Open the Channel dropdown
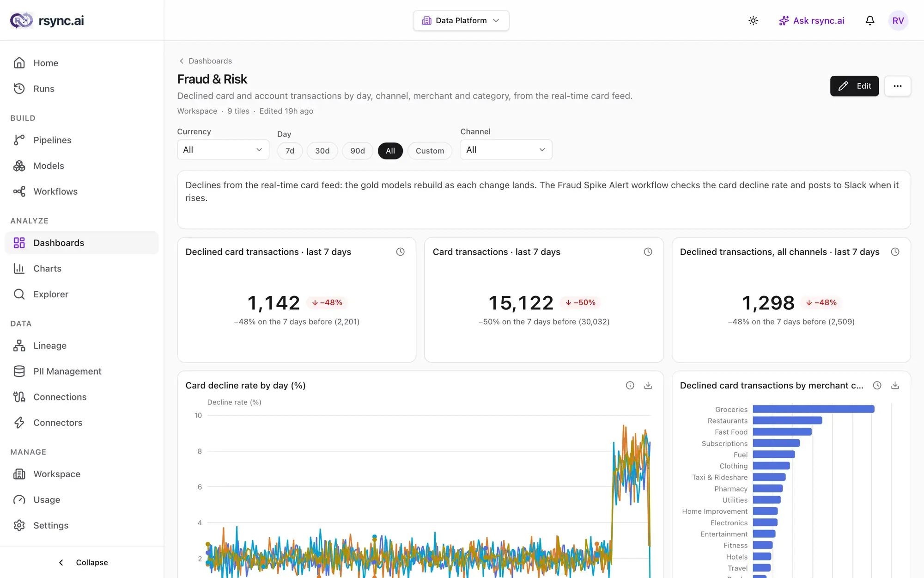 [506, 150]
